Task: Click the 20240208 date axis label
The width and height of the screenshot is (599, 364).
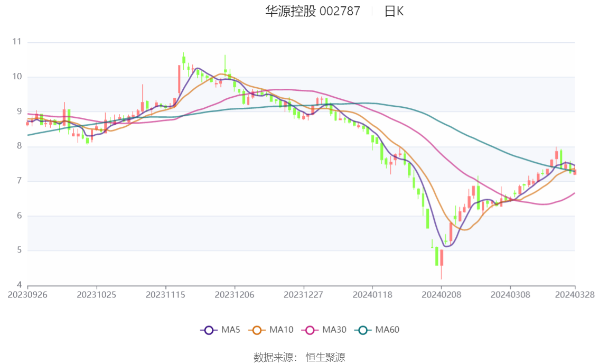Action: pos(441,294)
